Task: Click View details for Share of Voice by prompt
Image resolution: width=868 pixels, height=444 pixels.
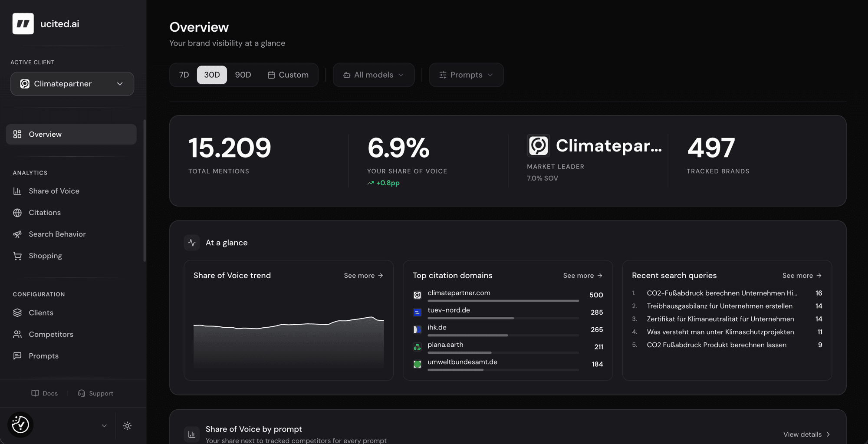Action: pyautogui.click(x=807, y=434)
